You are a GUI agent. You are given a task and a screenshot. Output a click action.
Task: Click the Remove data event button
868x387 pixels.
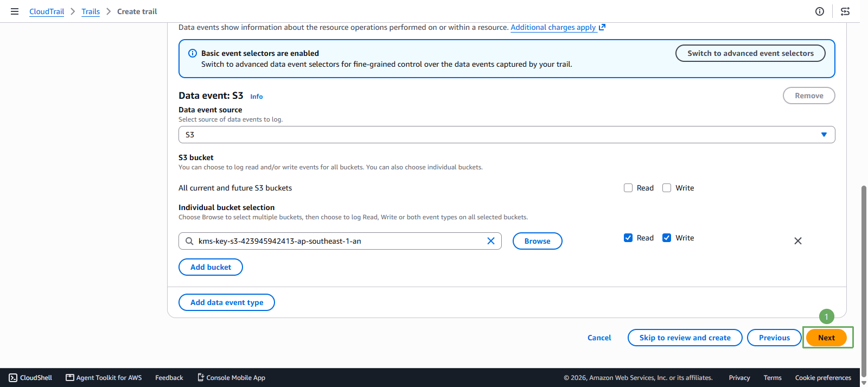(809, 96)
